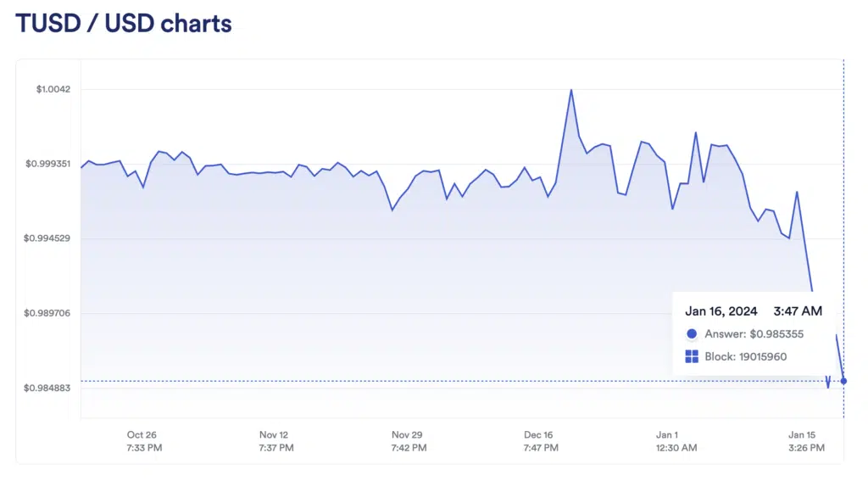Click the Jan 15 x-axis date label
This screenshot has width=868, height=481.
tap(803, 435)
